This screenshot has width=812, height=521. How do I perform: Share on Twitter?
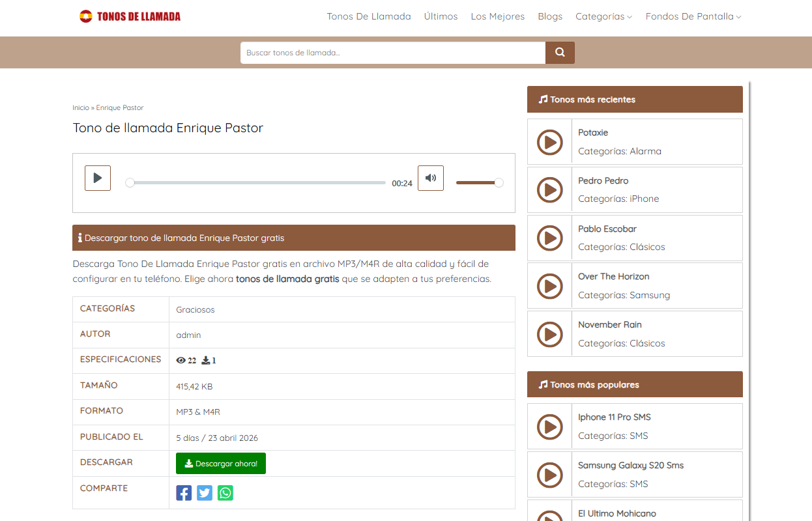(x=205, y=493)
